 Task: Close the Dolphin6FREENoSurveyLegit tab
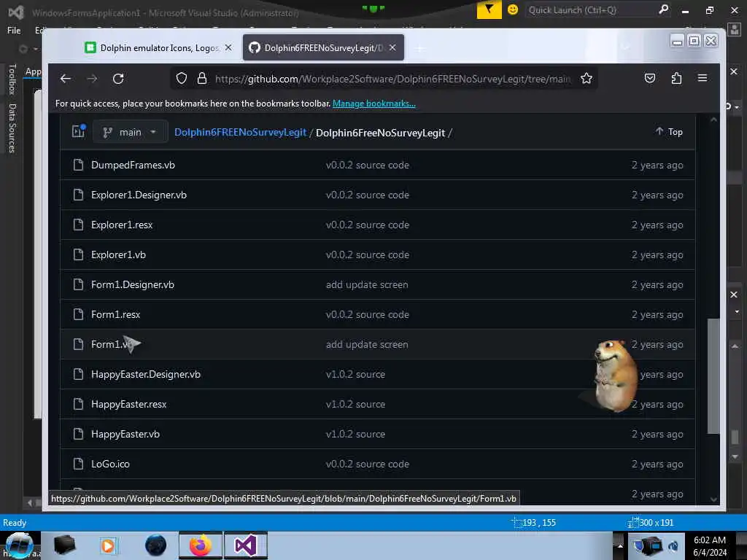click(392, 47)
